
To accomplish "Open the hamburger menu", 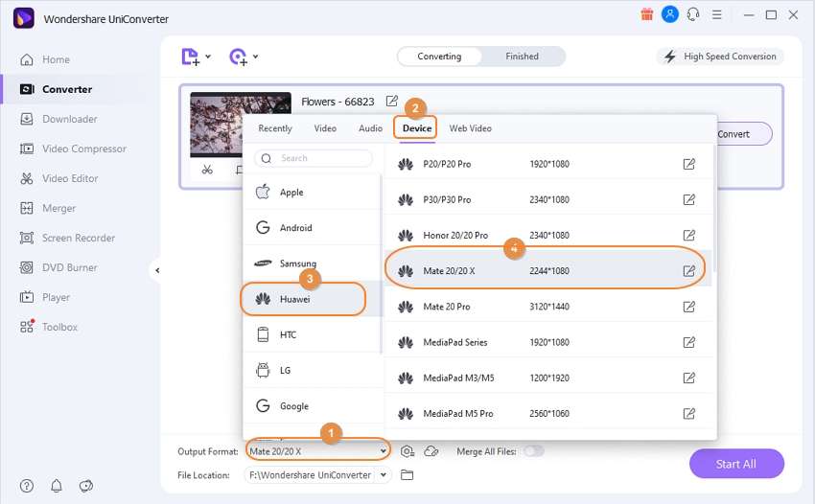I will 717,14.
